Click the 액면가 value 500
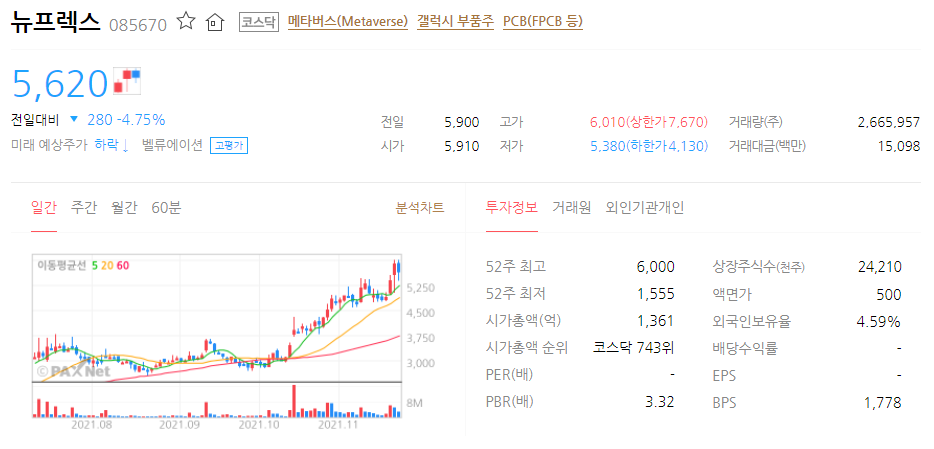Viewport: 934px width, 449px height. (890, 294)
